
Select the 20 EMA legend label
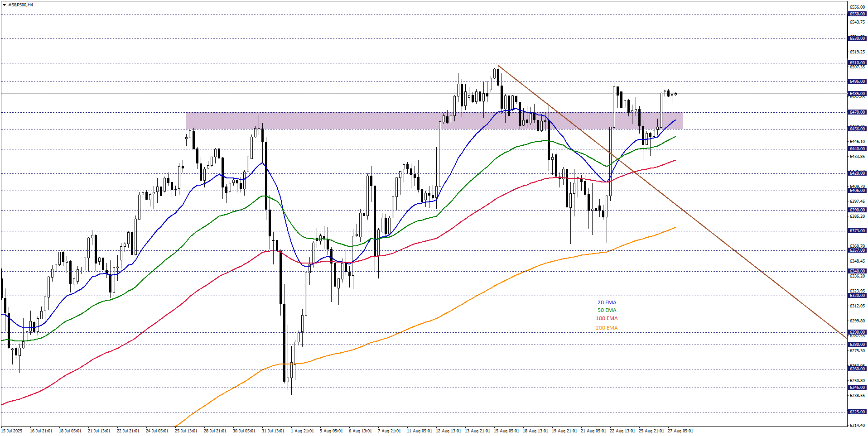[x=607, y=302]
